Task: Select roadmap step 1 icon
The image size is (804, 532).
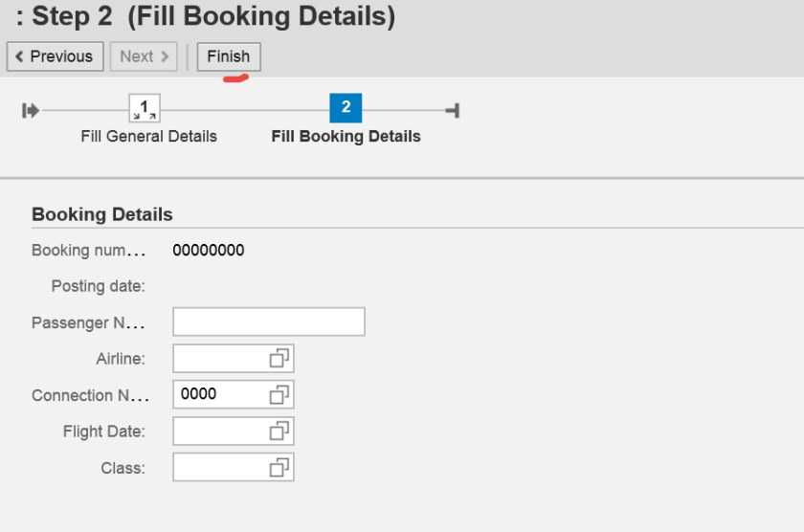Action: coord(146,109)
